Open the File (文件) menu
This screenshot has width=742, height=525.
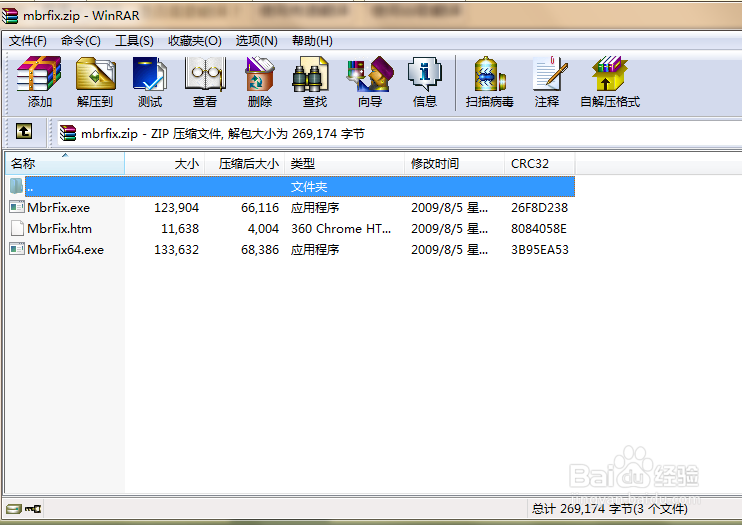pos(28,41)
